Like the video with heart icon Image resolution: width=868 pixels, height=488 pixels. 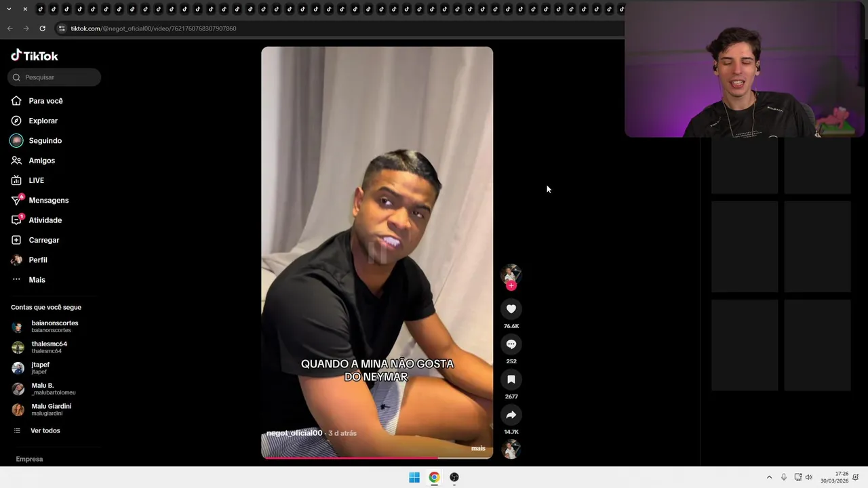point(511,309)
